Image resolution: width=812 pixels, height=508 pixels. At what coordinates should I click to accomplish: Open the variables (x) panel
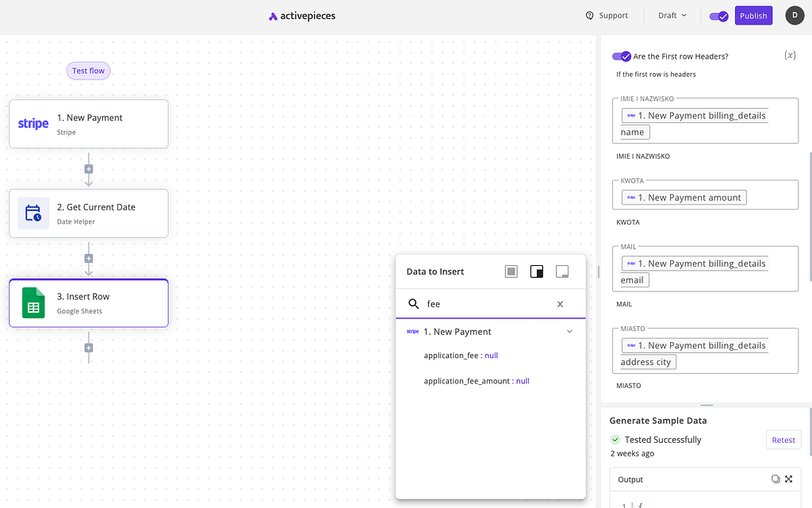pyautogui.click(x=790, y=55)
